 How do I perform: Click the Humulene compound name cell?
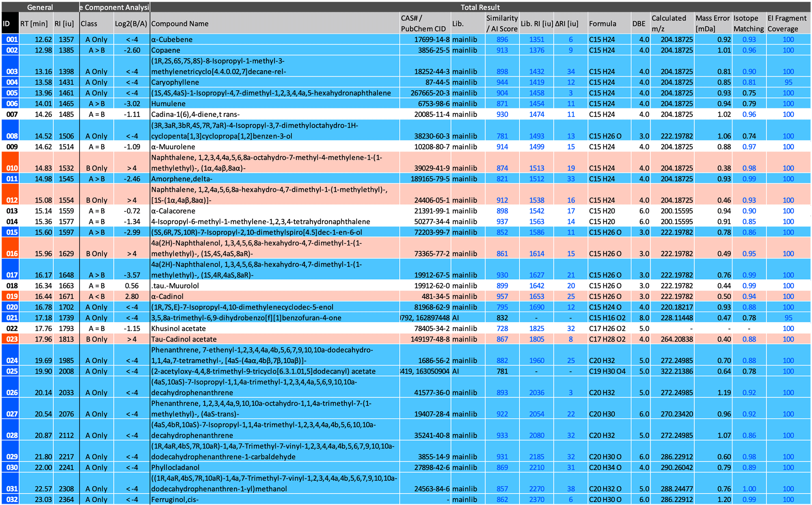click(x=168, y=104)
